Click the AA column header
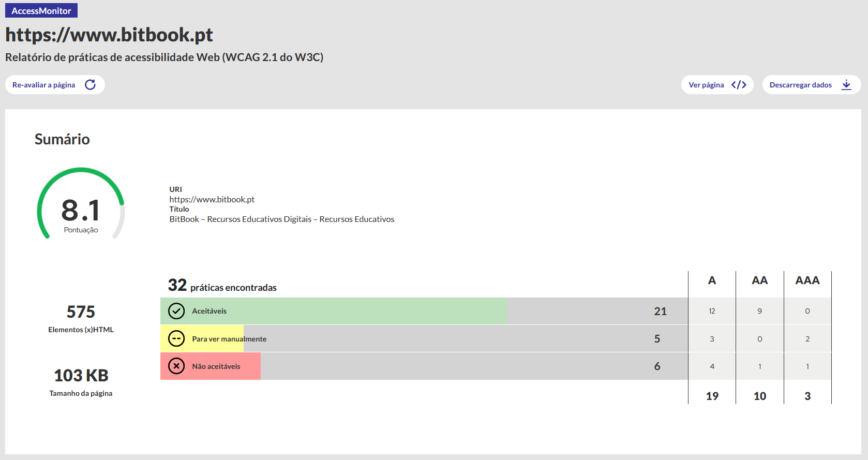This screenshot has height=460, width=868. [759, 280]
